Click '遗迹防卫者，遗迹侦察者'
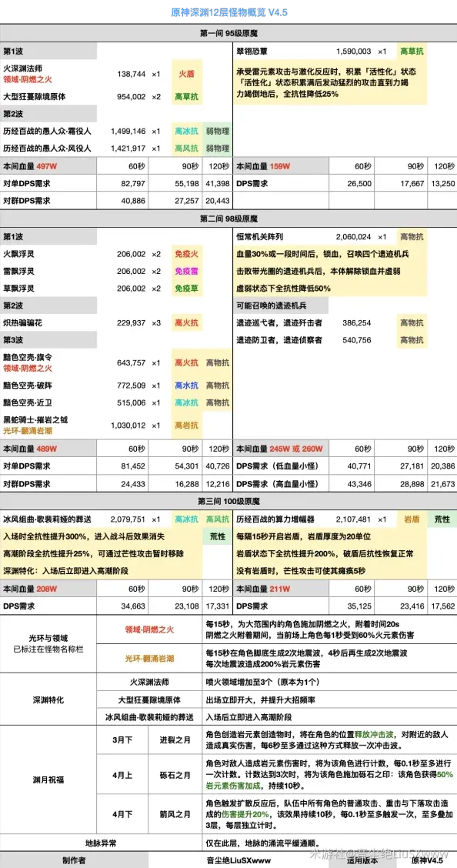 click(x=279, y=340)
